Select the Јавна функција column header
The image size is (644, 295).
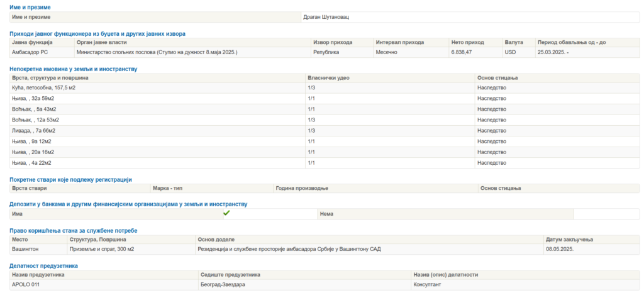33,42
